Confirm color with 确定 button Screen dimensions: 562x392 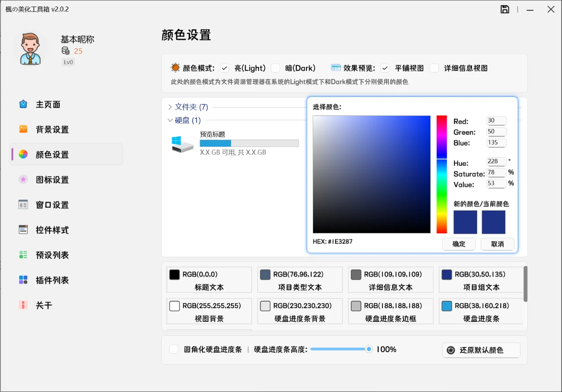[x=459, y=244]
